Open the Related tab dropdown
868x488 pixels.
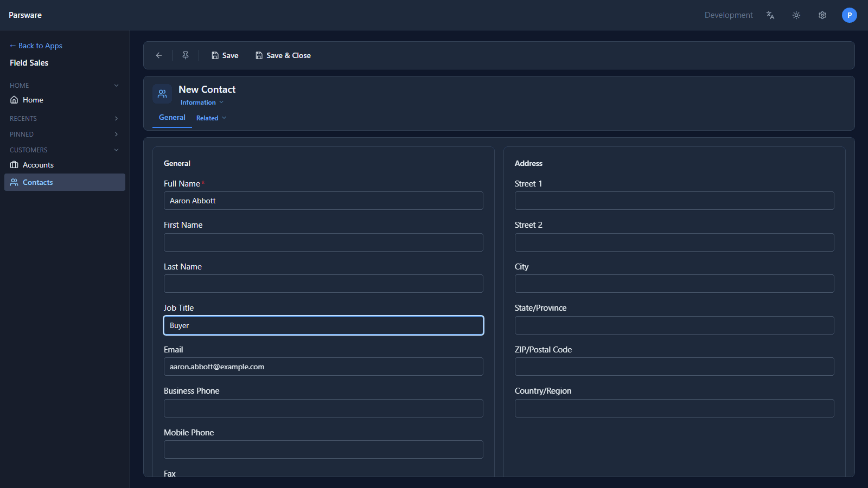(211, 118)
